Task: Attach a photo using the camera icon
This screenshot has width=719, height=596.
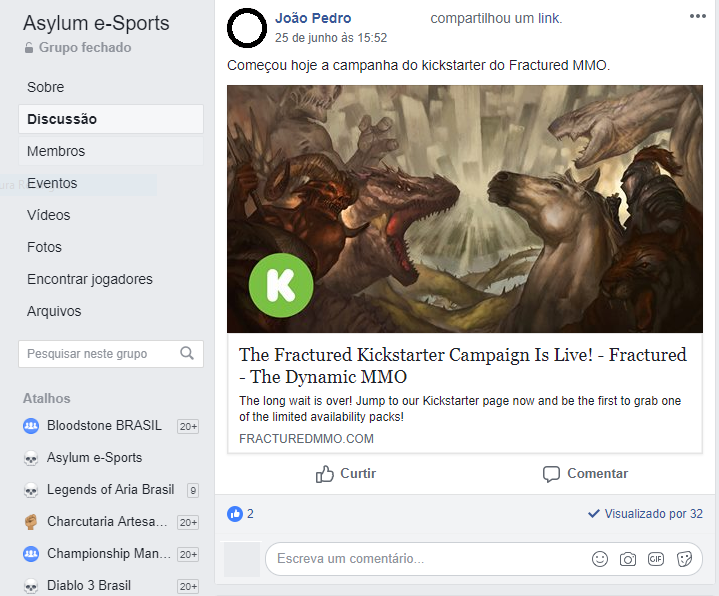Action: pos(628,559)
